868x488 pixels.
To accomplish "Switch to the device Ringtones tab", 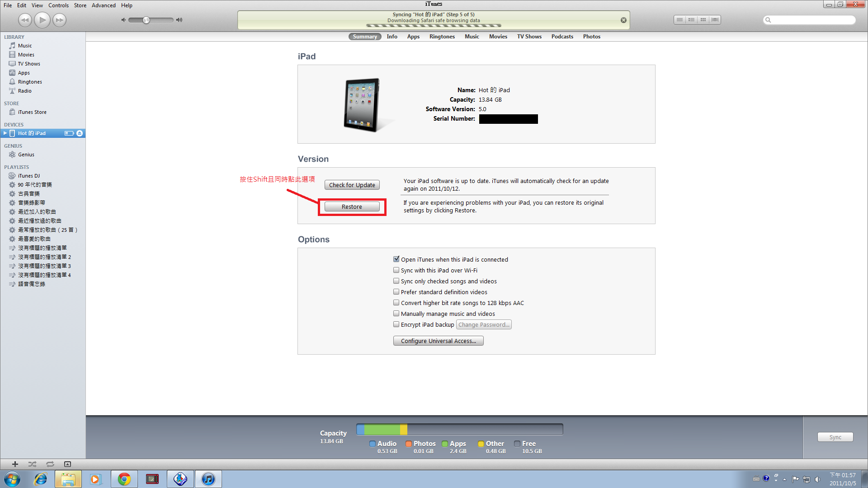I will click(x=442, y=37).
